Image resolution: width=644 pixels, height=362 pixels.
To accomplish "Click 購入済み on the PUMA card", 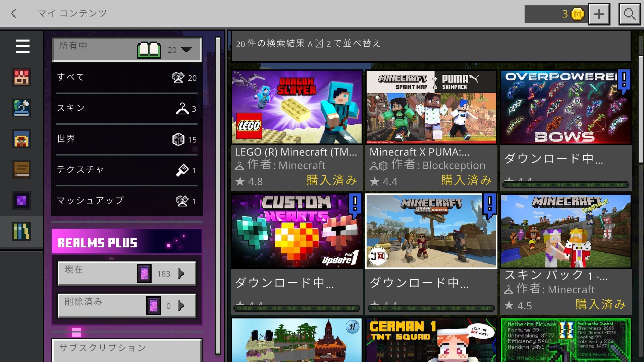I will click(x=466, y=180).
